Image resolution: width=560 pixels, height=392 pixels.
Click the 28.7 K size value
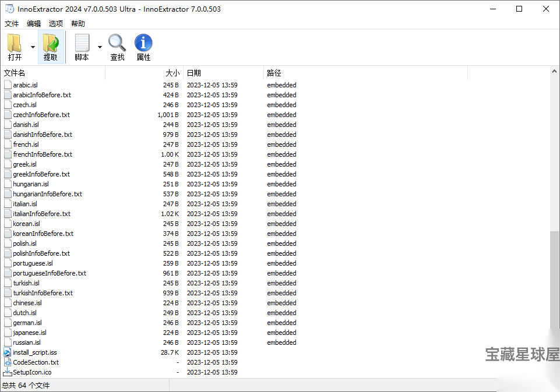click(x=170, y=352)
